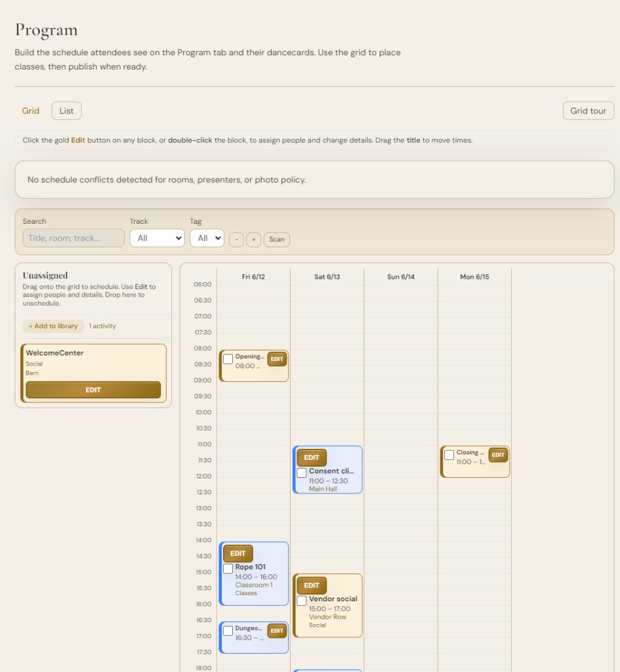
Task: Tick the Closing block checkbox
Action: click(449, 455)
